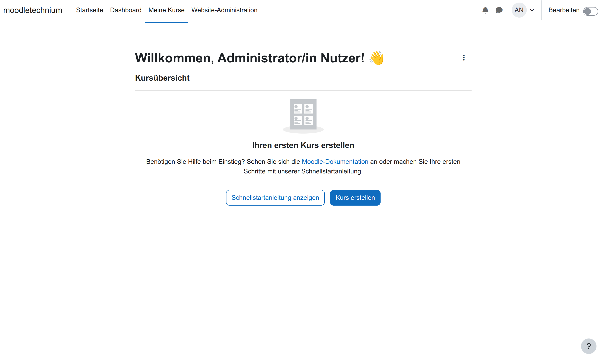Open the Dashboard menu item
The width and height of the screenshot is (607, 364).
tap(126, 10)
